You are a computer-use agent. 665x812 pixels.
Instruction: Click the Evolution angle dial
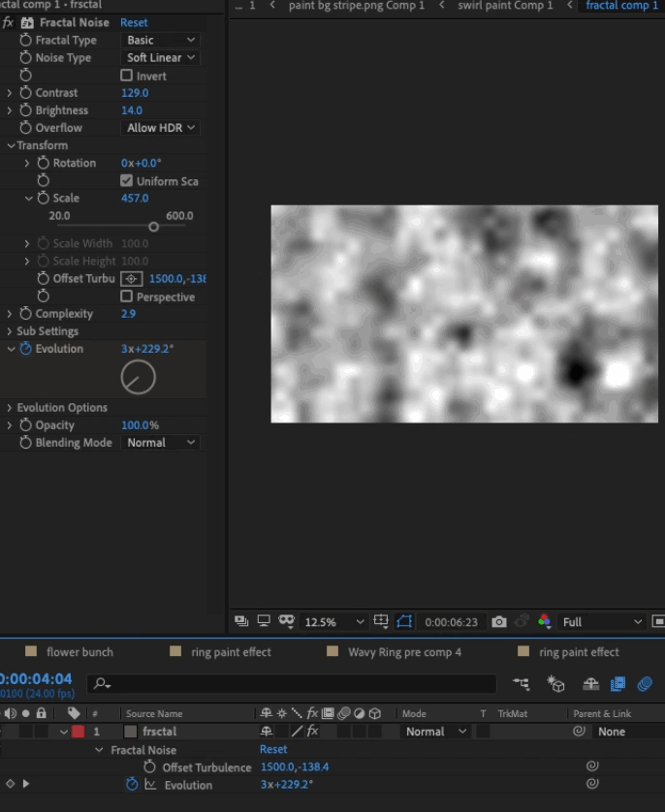pos(138,377)
